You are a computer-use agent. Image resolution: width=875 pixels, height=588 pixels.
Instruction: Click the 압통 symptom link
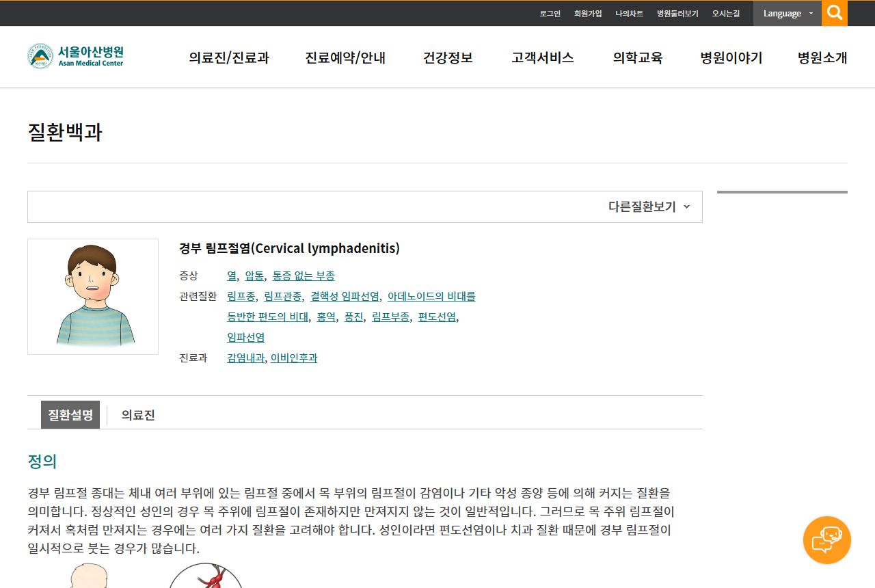tap(254, 276)
